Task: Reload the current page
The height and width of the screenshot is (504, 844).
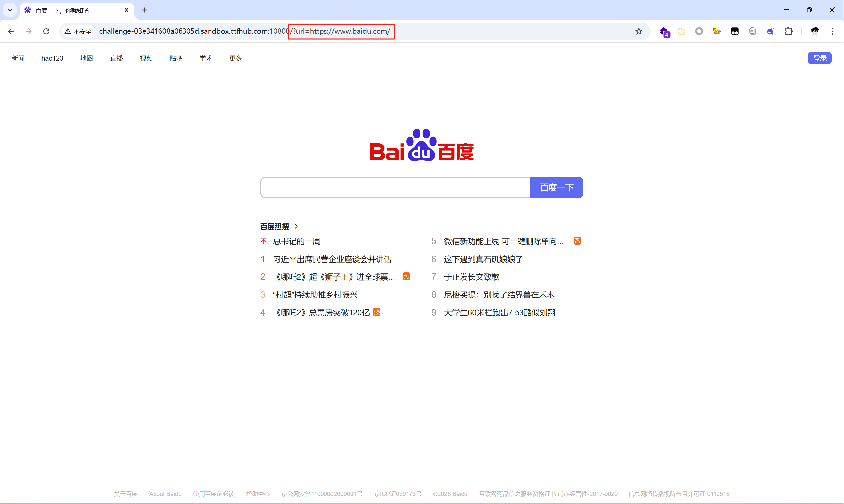Action: click(46, 31)
